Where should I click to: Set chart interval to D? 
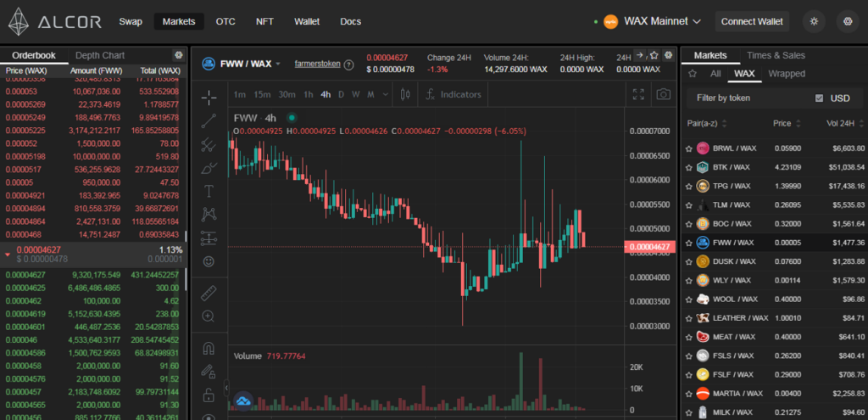341,94
